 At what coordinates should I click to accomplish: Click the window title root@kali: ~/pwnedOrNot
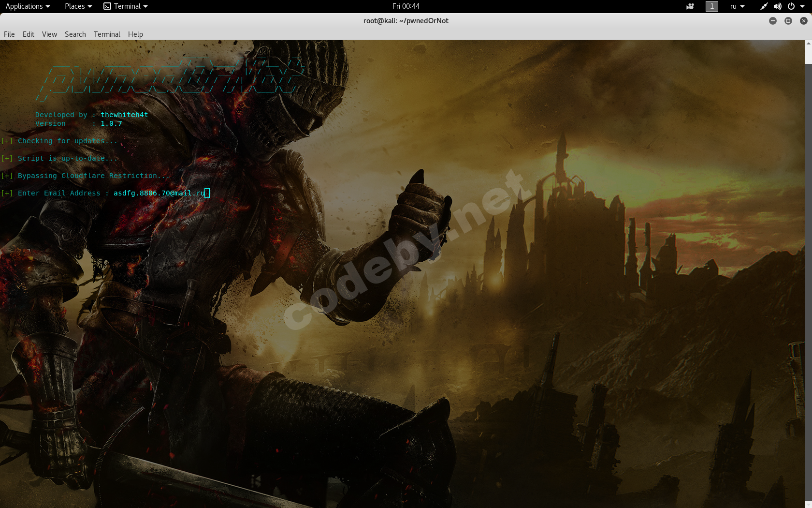point(406,21)
